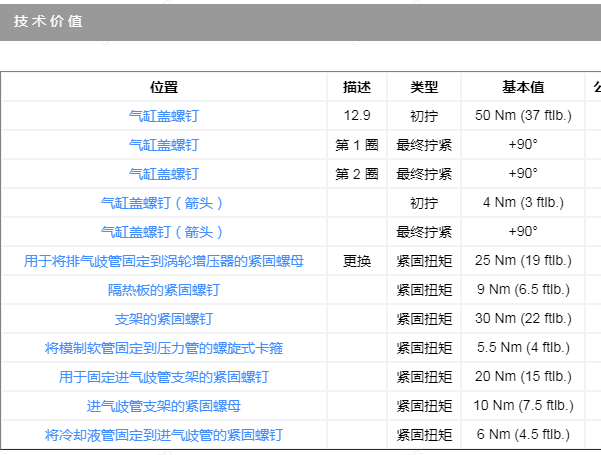Click the 基本值 column header
The image size is (601, 455).
[x=523, y=87]
